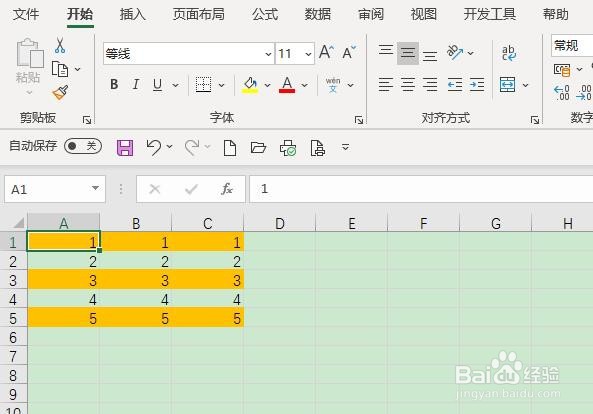Open the Name Box dropdown
This screenshot has width=593, height=414.
point(95,188)
